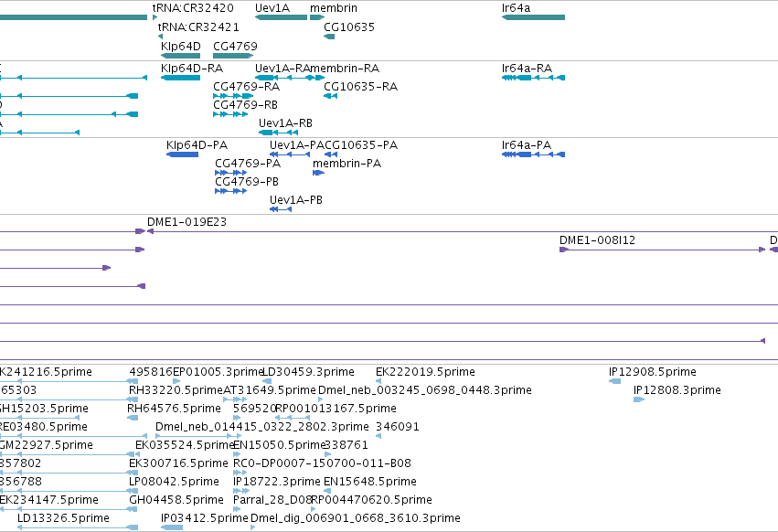Open the LD30459.3prime EST label
778x532 pixels.
(308, 372)
